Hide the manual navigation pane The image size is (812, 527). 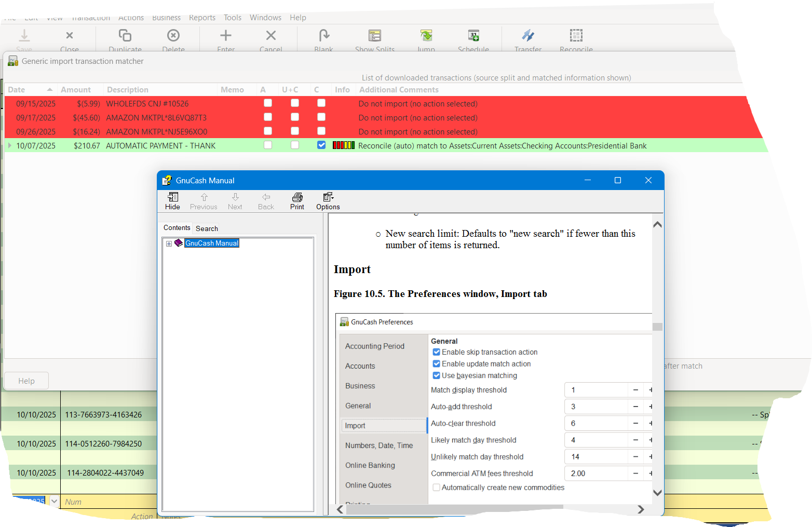172,201
